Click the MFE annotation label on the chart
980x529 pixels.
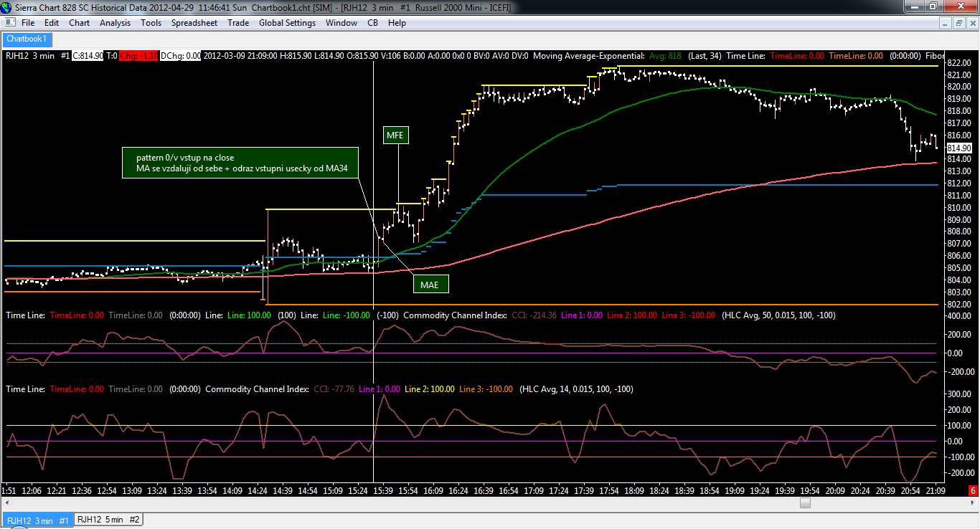(x=395, y=135)
